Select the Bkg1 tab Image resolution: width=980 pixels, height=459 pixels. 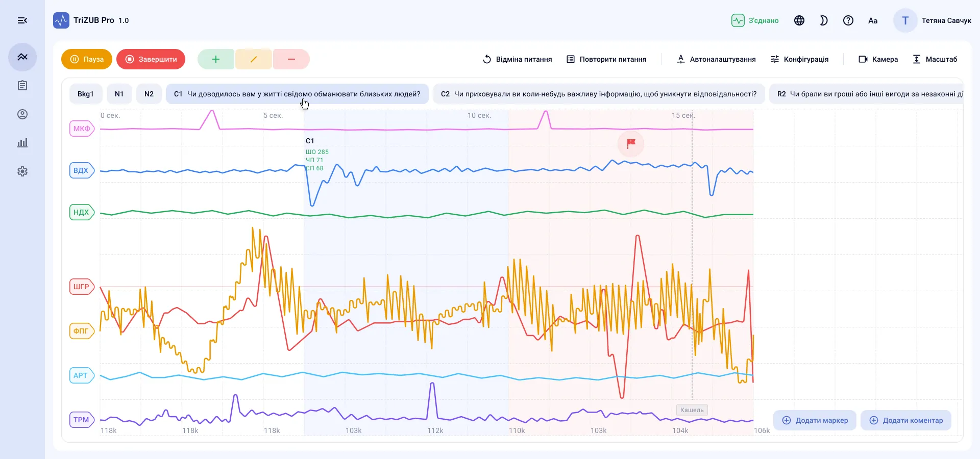(x=86, y=94)
